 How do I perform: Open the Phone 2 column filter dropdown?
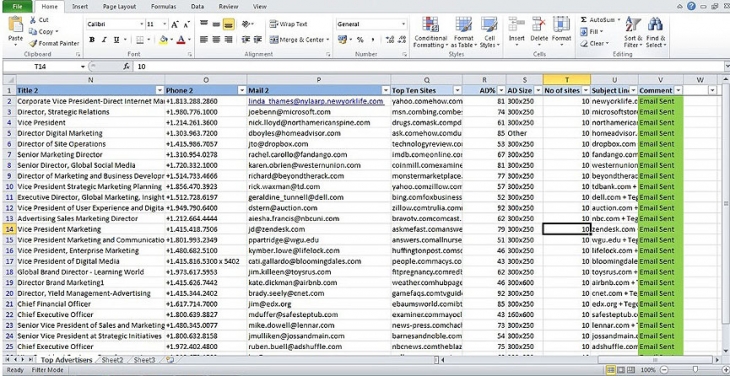coord(242,90)
